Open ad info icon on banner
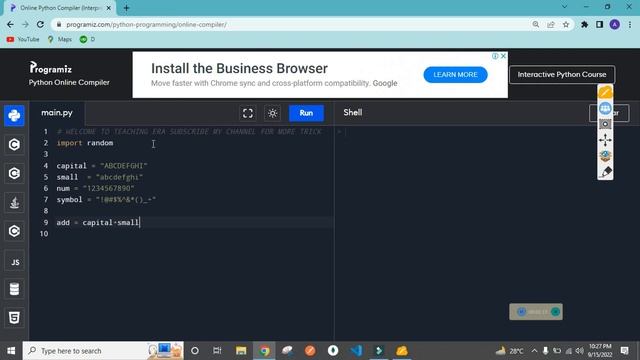This screenshot has width=640, height=360. click(495, 56)
